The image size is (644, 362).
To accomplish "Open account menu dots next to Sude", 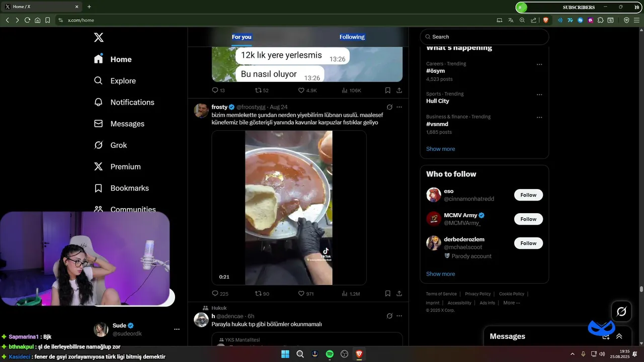I will click(177, 329).
